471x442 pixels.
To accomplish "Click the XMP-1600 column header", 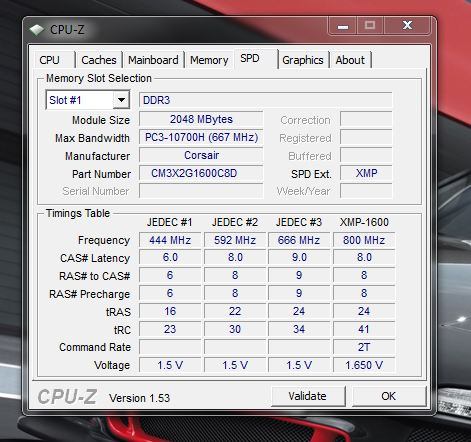I will click(x=364, y=222).
